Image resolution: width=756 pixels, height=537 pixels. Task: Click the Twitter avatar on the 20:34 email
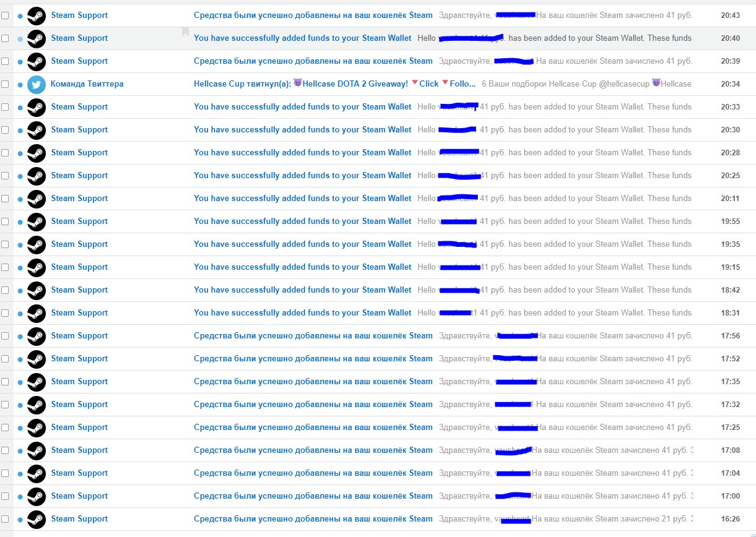click(x=37, y=84)
